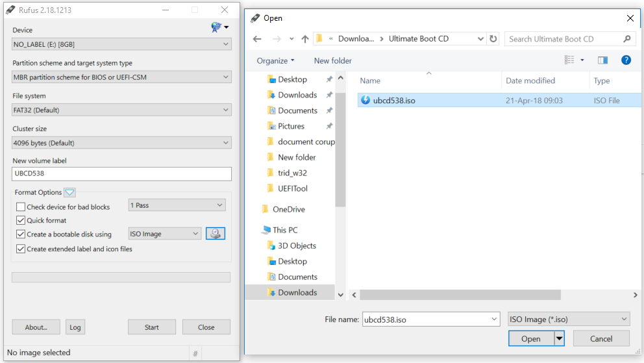
Task: Open the Organize menu
Action: click(x=275, y=61)
